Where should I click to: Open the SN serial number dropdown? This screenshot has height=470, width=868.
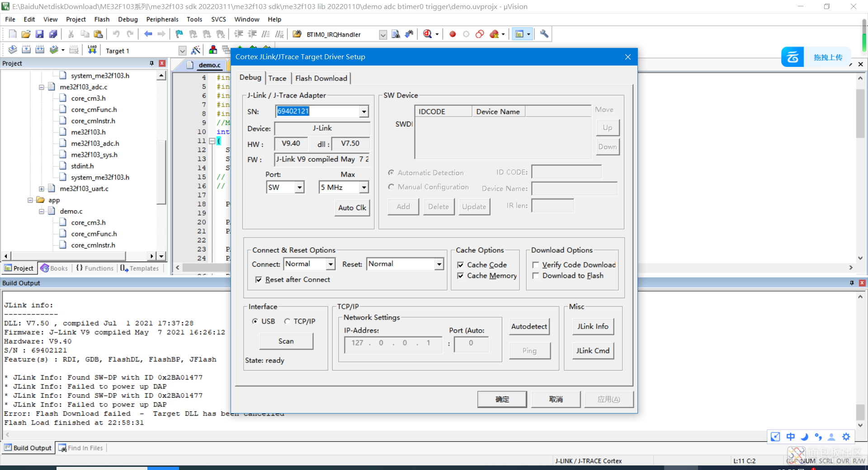point(364,111)
